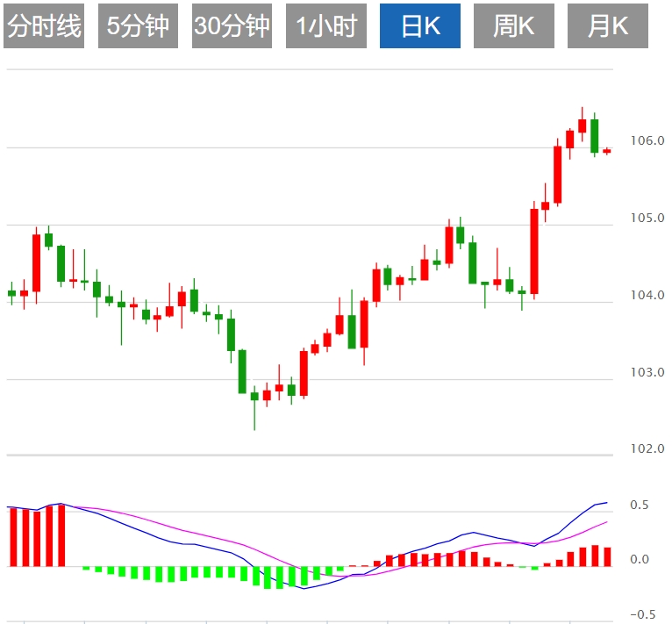The image size is (672, 624).
Task: Click the 105.0 price axis label
Action: (647, 218)
